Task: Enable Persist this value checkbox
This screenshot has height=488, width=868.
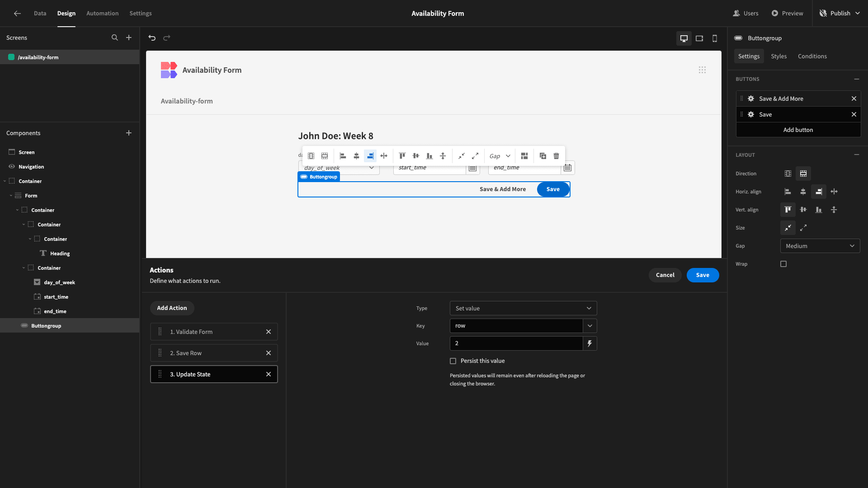Action: pos(453,361)
